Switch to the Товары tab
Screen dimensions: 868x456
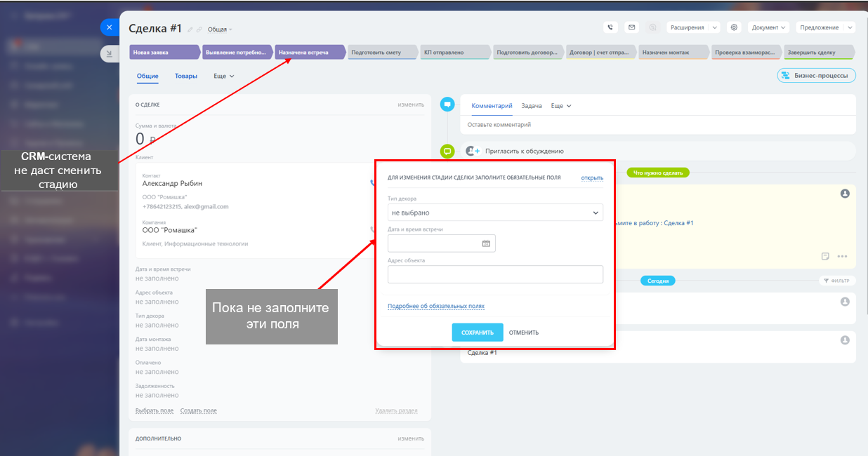click(x=186, y=76)
